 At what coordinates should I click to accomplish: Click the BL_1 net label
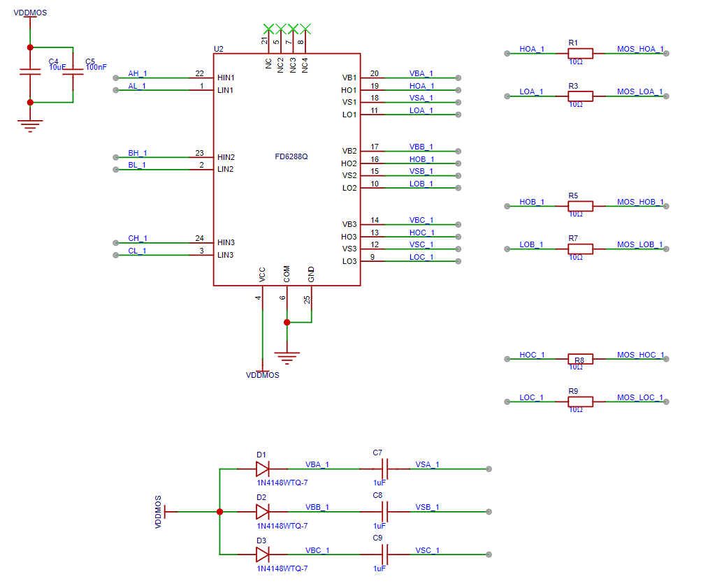coord(137,166)
